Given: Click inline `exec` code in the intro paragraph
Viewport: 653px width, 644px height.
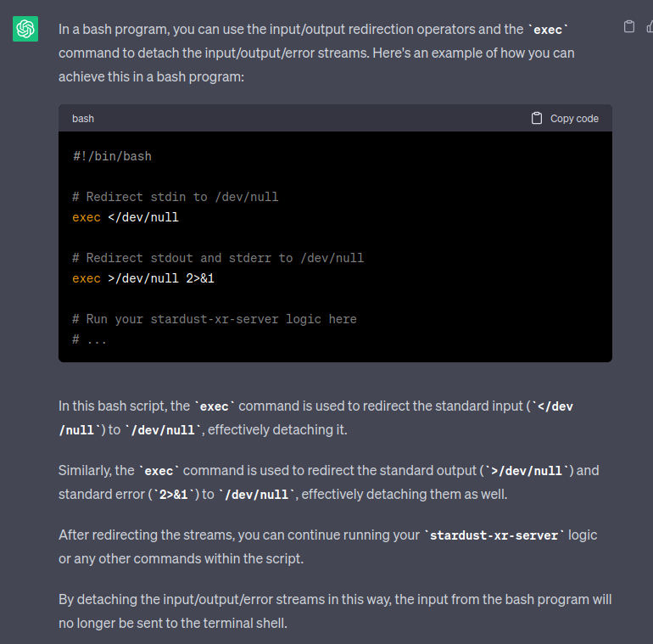Looking at the screenshot, I should (548, 30).
